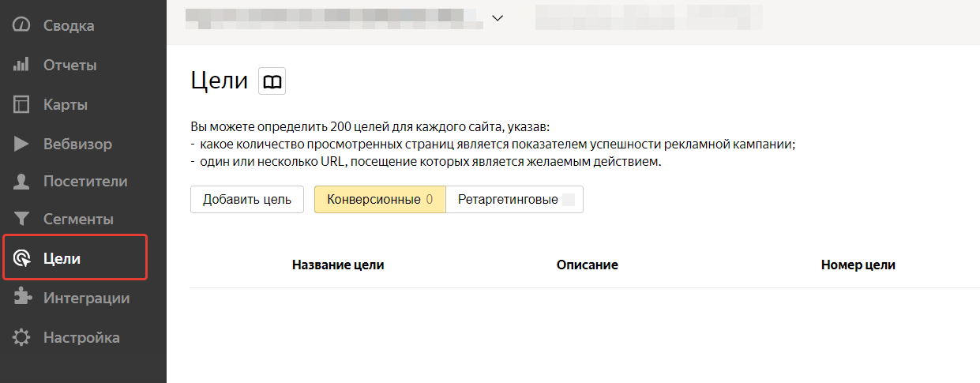
Task: Click the Отчеты bar chart icon
Action: [x=21, y=65]
